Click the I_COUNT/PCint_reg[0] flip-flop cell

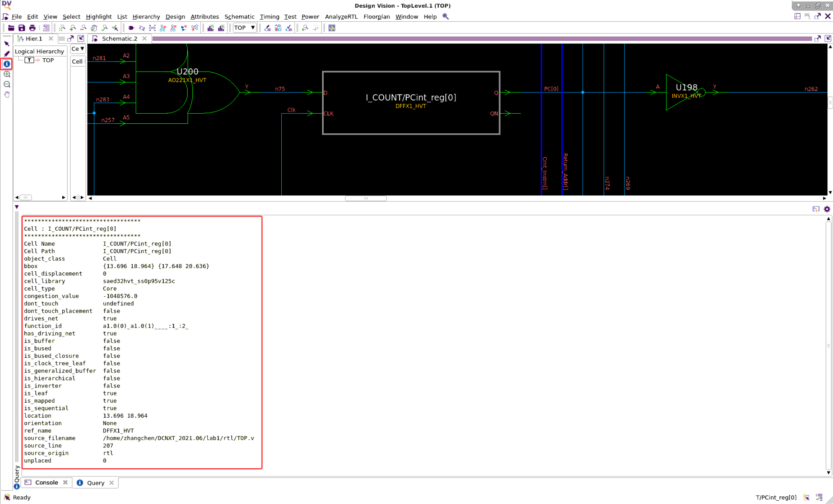(x=411, y=102)
